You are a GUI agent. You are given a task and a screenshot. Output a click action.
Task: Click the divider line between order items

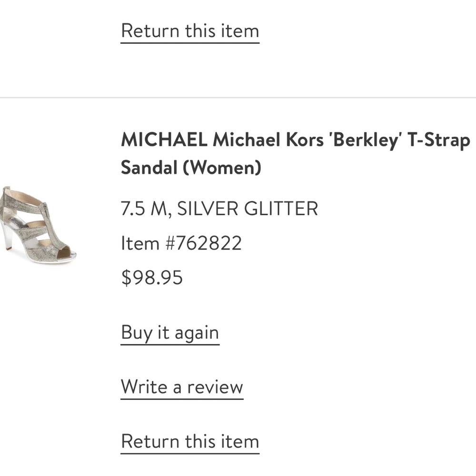pos(238,98)
